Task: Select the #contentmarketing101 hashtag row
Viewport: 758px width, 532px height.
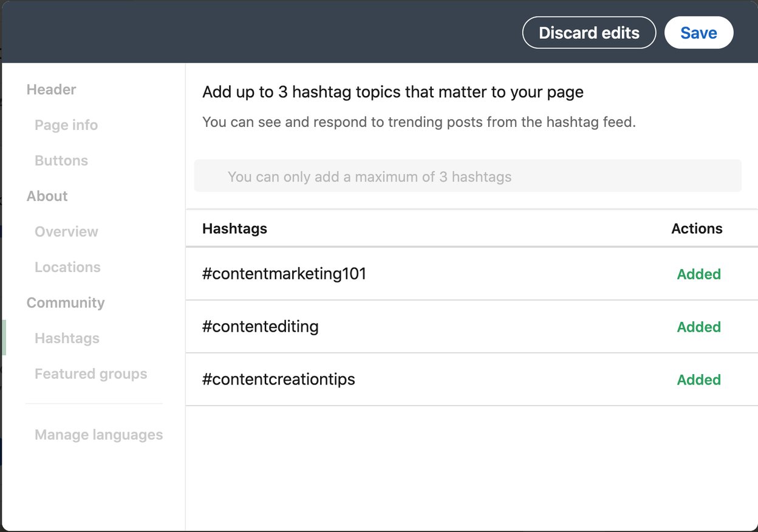Action: [284, 274]
